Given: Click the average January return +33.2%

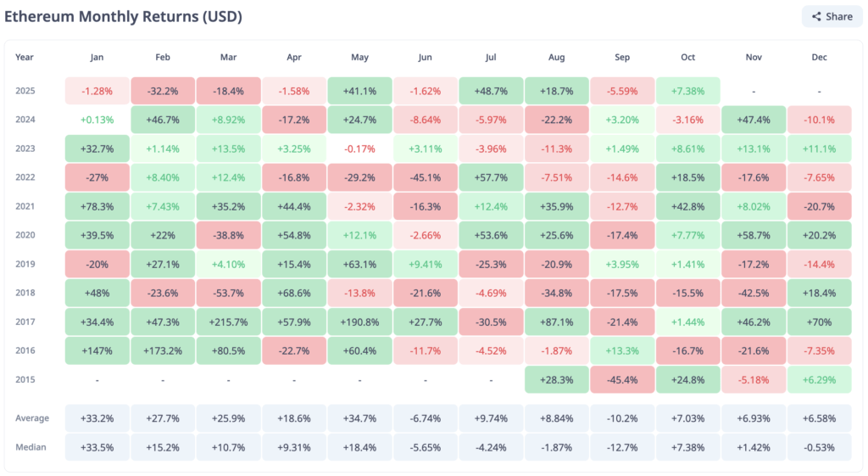Looking at the screenshot, I should pos(97,418).
